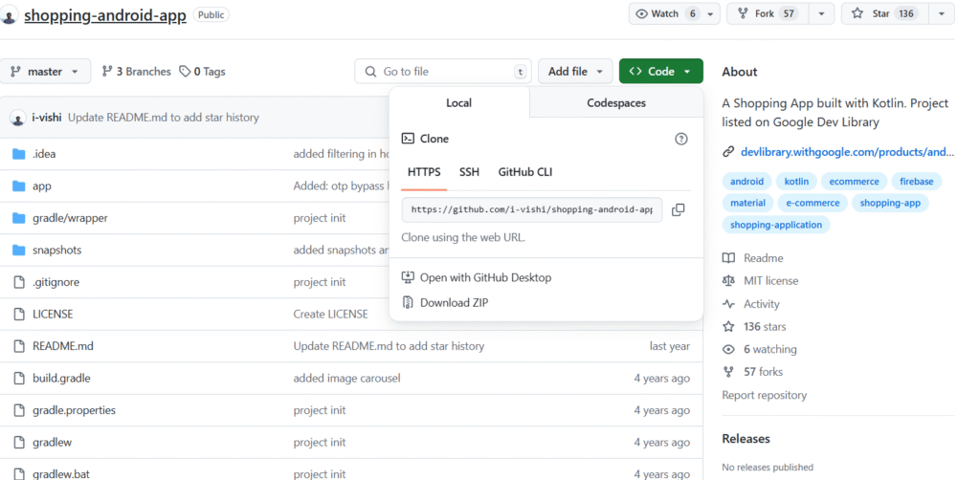Fork the repository with the Fork button
980x480 pixels.
[768, 13]
